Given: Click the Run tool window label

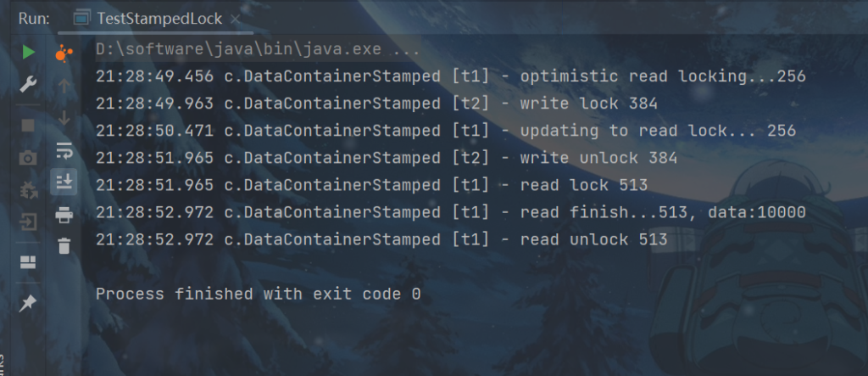Looking at the screenshot, I should click(34, 18).
